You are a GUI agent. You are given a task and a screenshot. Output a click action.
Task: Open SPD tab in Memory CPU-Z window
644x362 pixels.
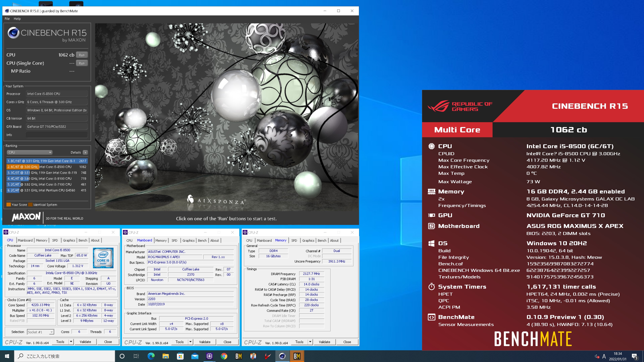coord(294,241)
